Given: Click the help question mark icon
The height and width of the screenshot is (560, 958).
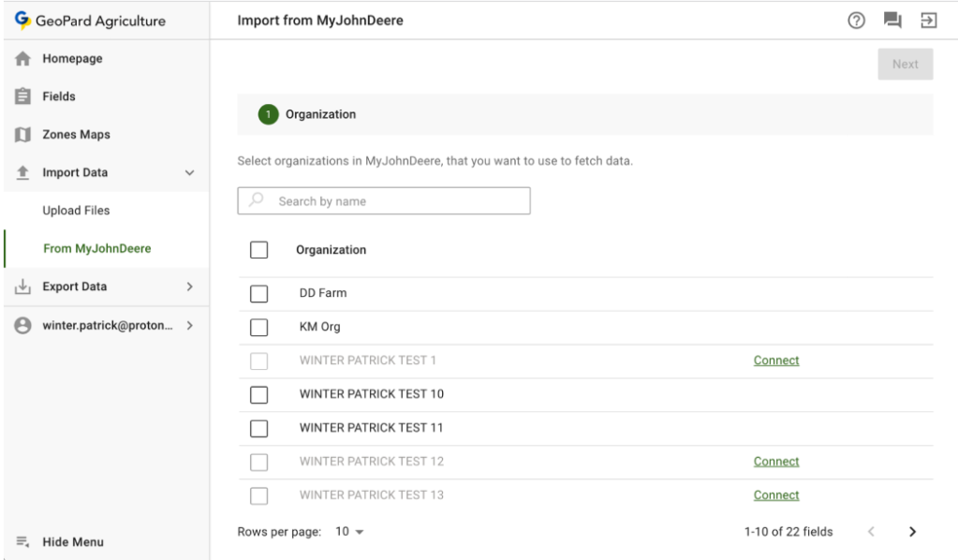Looking at the screenshot, I should [856, 21].
